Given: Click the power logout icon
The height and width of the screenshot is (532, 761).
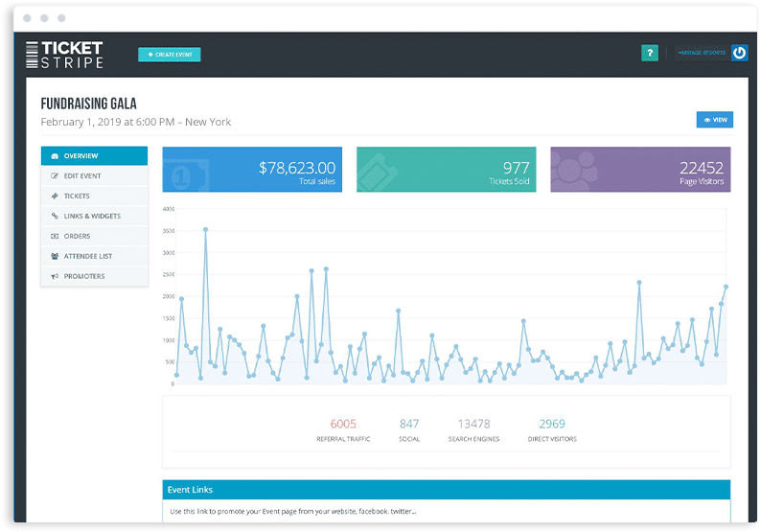Looking at the screenshot, I should click(739, 54).
